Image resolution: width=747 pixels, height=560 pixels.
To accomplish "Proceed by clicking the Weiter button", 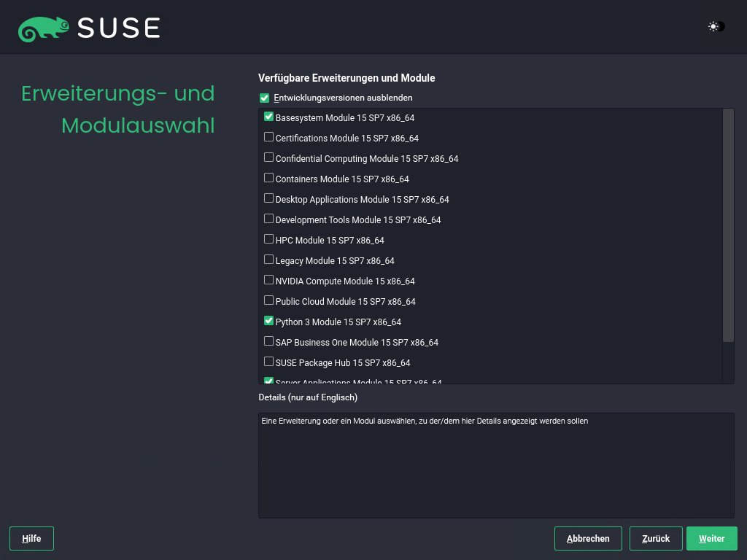I will pyautogui.click(x=712, y=539).
